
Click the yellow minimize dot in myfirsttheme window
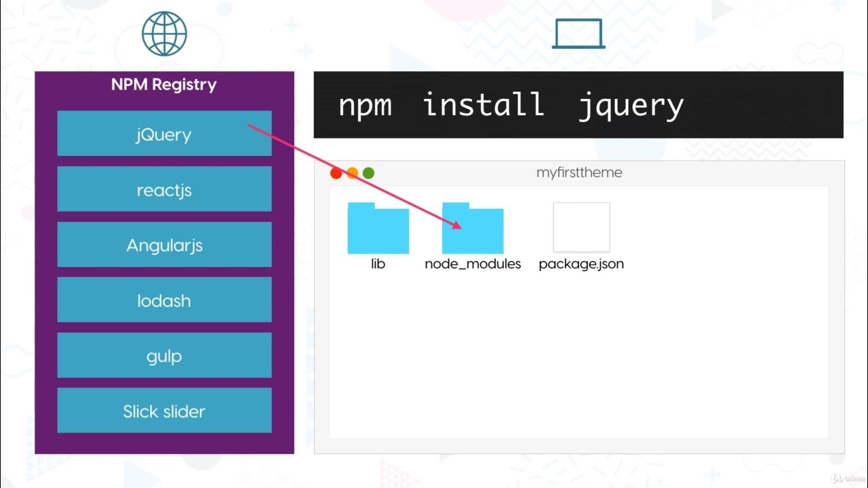(x=353, y=173)
